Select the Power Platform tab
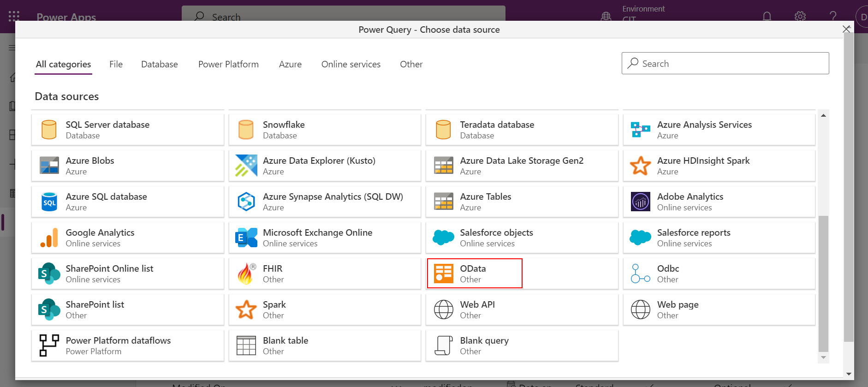Screen dimensions: 868x387 pos(228,64)
